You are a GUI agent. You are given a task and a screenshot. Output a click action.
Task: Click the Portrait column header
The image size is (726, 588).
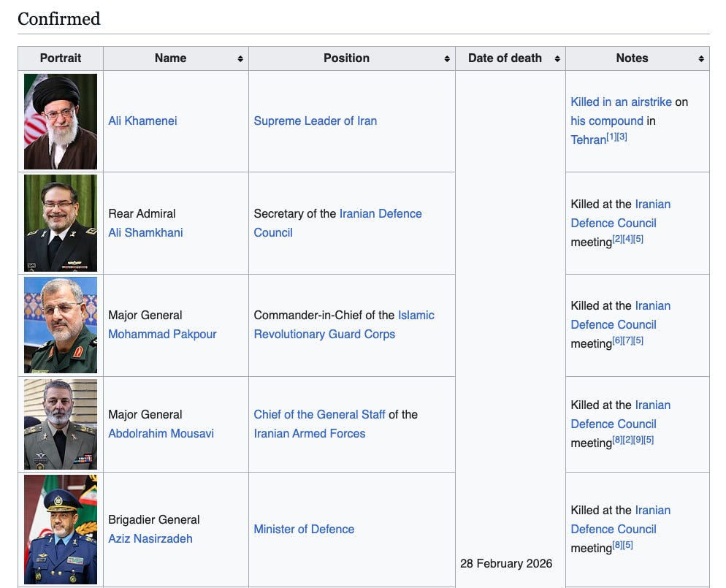tap(61, 58)
